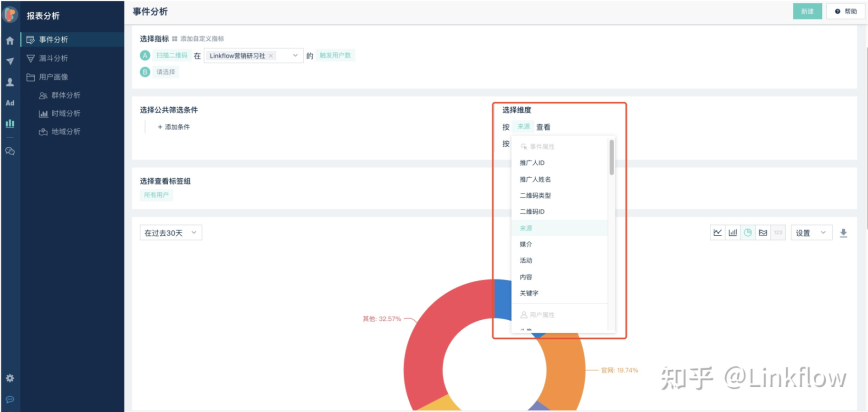Open the Ad section icon in sidebar

click(x=10, y=103)
